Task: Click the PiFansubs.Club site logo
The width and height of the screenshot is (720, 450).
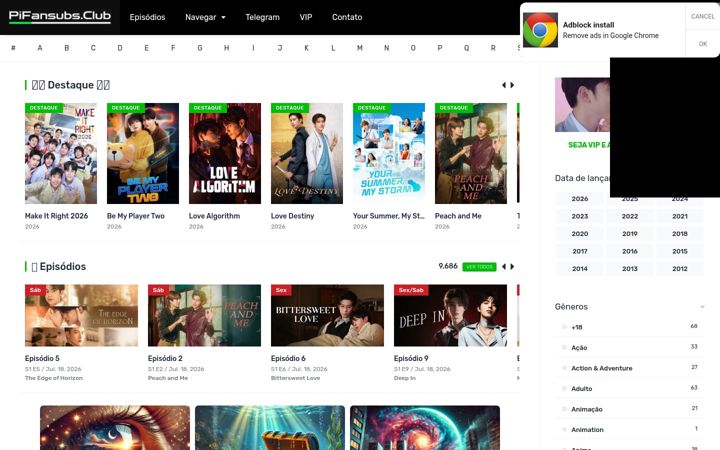Action: 60,17
